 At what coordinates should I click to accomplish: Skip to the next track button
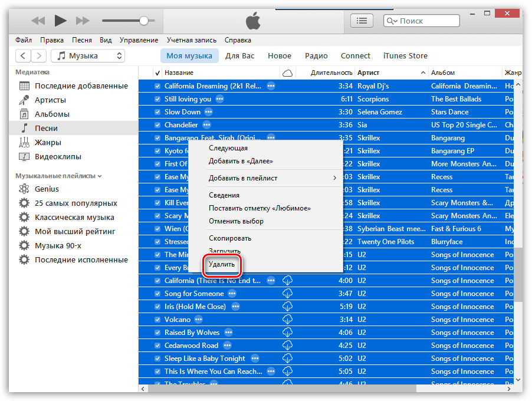(83, 21)
